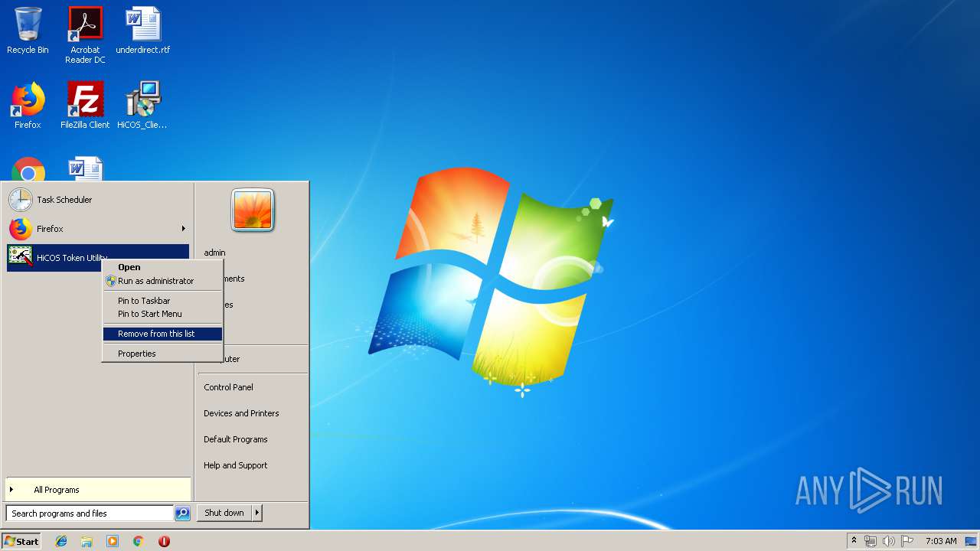Click the search magnifier button
Image resolution: width=980 pixels, height=551 pixels.
pyautogui.click(x=182, y=514)
